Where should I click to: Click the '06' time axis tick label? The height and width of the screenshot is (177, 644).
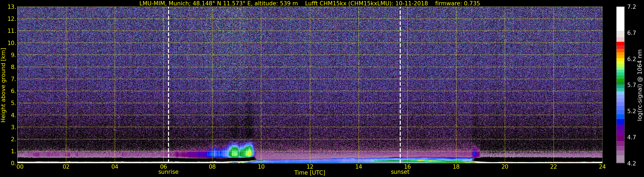[164, 167]
